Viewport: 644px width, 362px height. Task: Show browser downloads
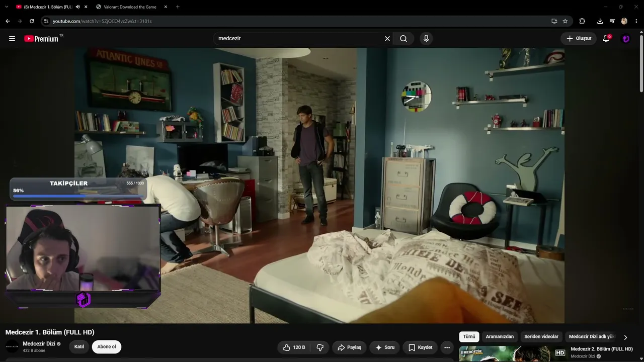tap(600, 21)
